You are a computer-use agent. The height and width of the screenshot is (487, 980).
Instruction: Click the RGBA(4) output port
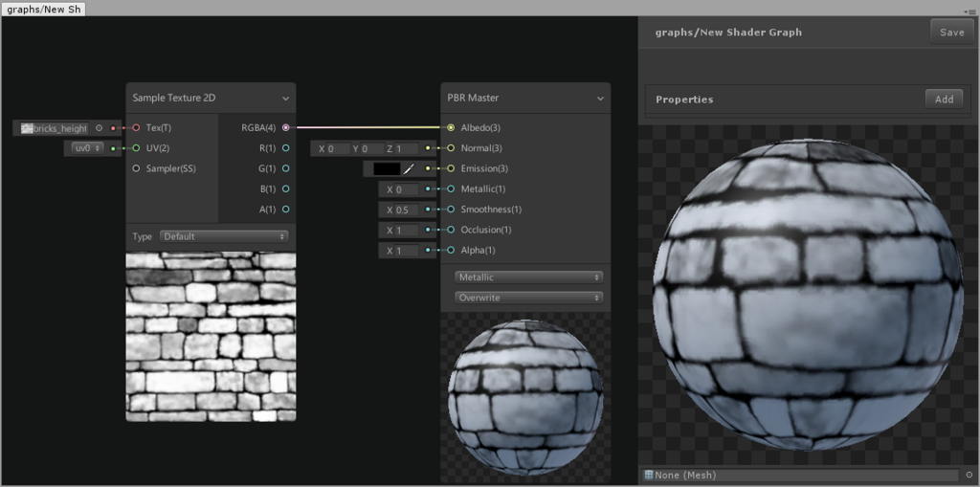pyautogui.click(x=285, y=128)
